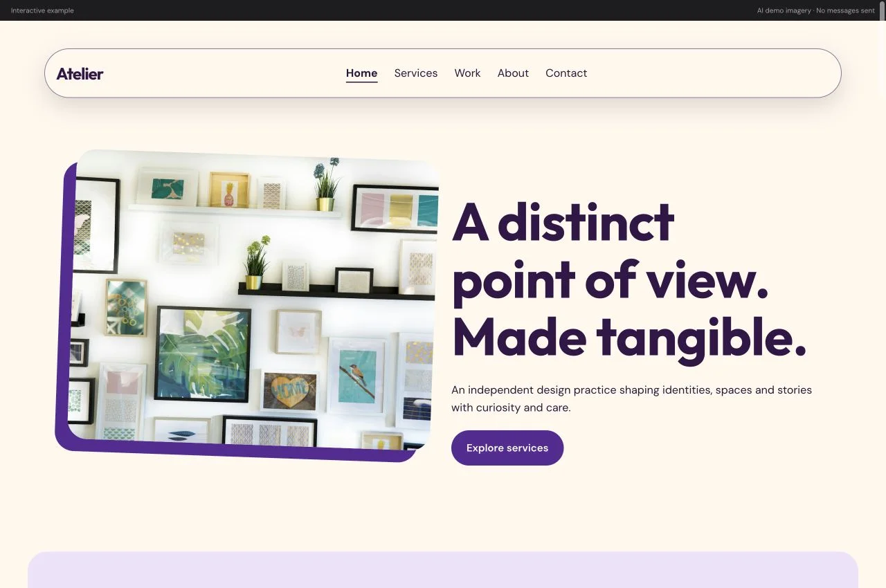Click the 'Interactive example' label
The width and height of the screenshot is (886, 588).
tap(42, 10)
